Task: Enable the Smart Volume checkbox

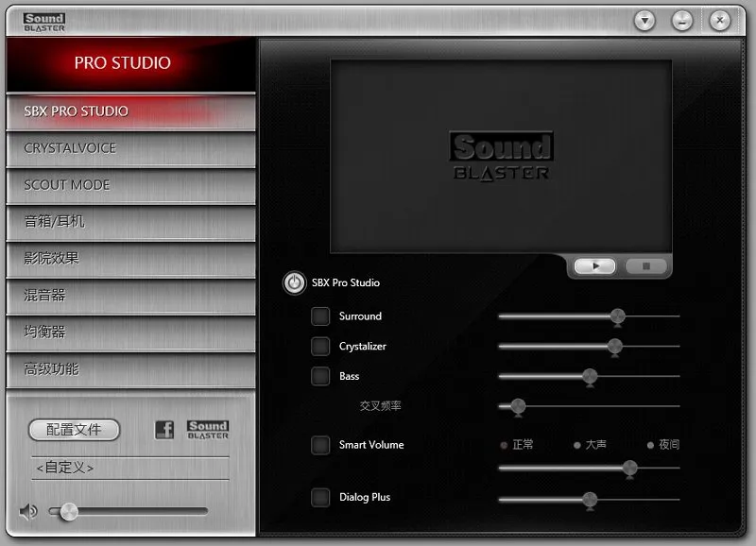Action: pyautogui.click(x=320, y=445)
